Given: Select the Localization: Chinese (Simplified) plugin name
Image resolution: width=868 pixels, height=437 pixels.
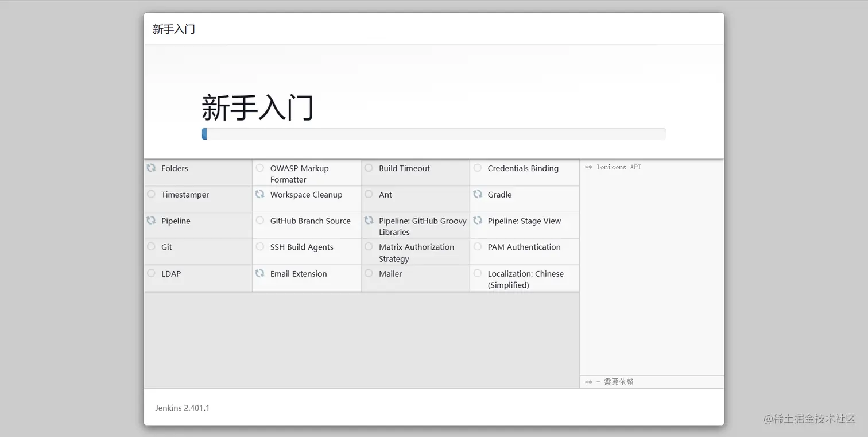Looking at the screenshot, I should [526, 280].
